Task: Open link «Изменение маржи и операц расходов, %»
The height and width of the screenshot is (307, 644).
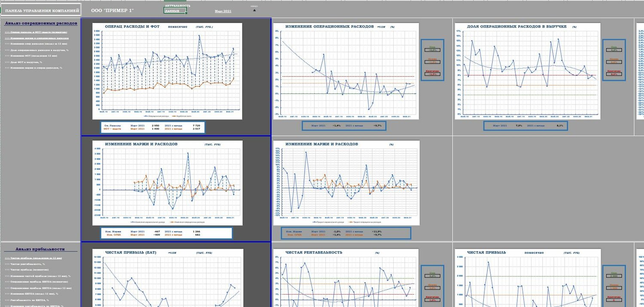Action: click(x=33, y=68)
